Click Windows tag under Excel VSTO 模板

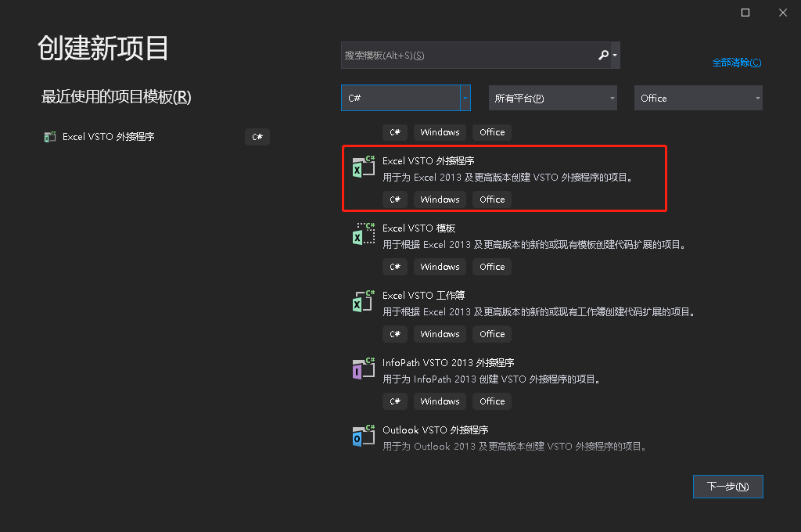[x=440, y=267]
